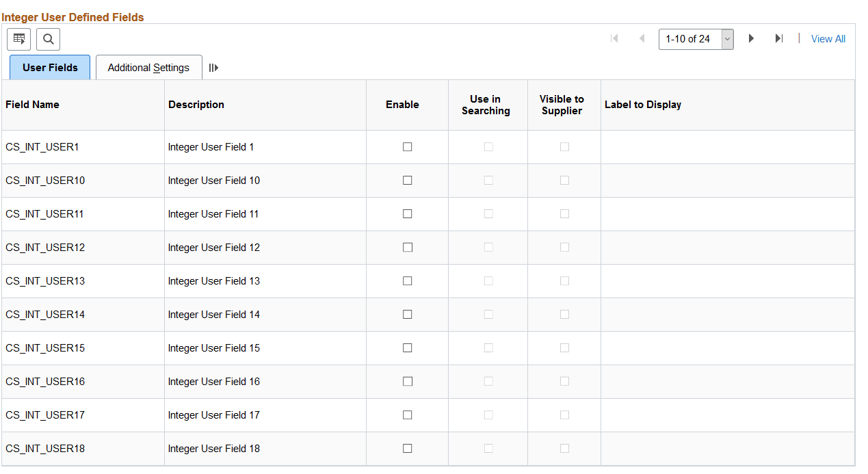868x474 pixels.
Task: Click the previous page arrow icon
Action: click(642, 38)
